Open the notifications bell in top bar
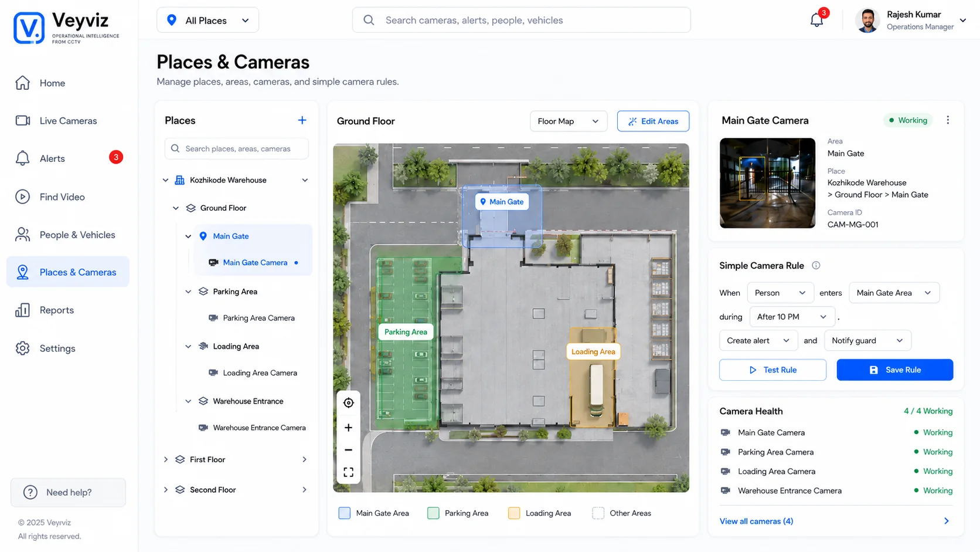 [816, 20]
